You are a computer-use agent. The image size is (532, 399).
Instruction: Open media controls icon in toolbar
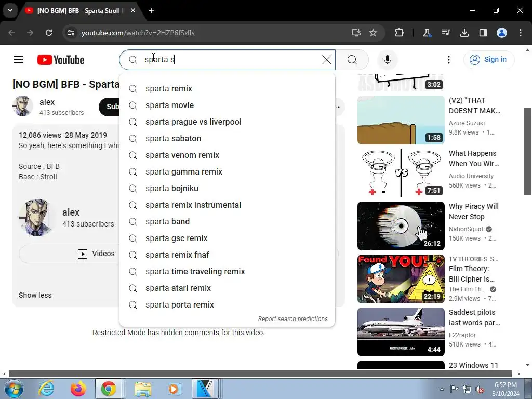tap(445, 33)
